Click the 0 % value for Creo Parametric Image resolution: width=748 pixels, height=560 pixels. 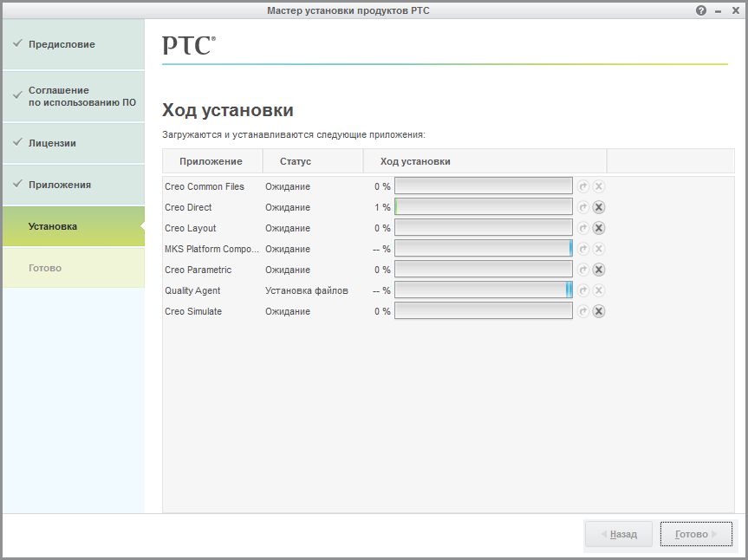382,270
